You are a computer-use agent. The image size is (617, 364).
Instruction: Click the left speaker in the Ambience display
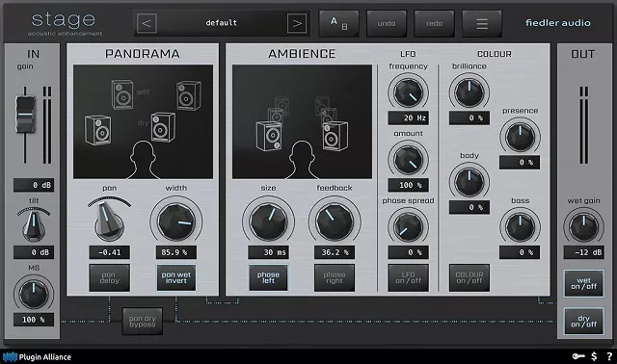pos(269,136)
